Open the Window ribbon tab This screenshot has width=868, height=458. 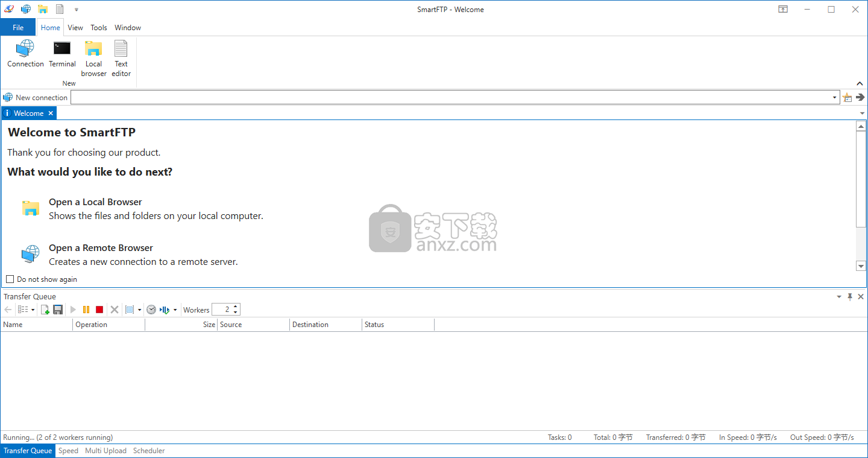pos(128,27)
